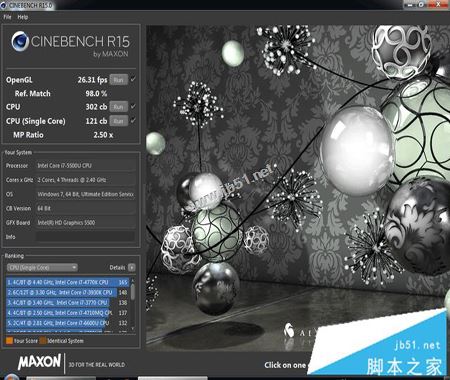Click the OS field Windows 7 value
This screenshot has height=380, width=450.
click(85, 194)
